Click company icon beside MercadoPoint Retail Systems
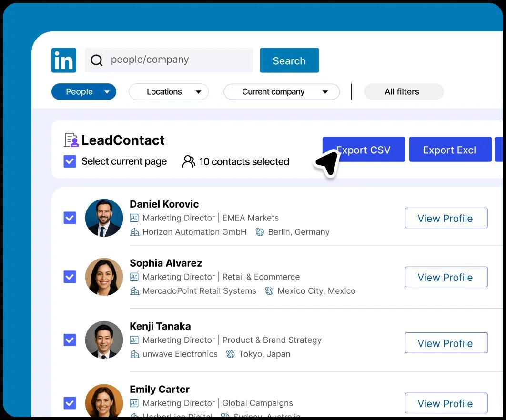This screenshot has height=420, width=506. coord(134,291)
